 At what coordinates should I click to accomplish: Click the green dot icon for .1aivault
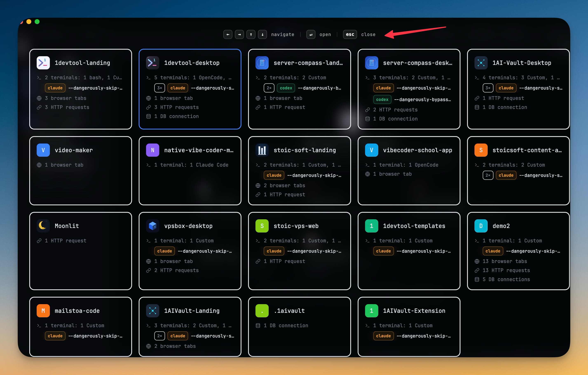click(262, 311)
